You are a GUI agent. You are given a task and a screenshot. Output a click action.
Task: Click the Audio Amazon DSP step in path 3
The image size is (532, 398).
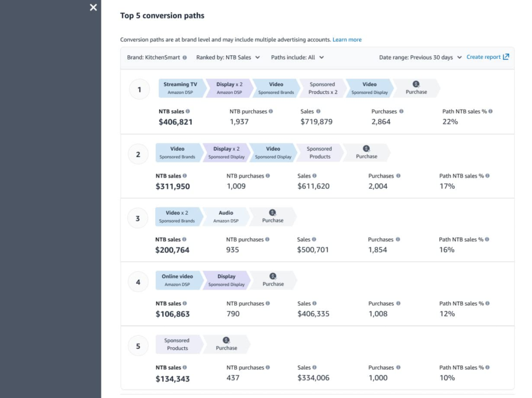(x=225, y=217)
